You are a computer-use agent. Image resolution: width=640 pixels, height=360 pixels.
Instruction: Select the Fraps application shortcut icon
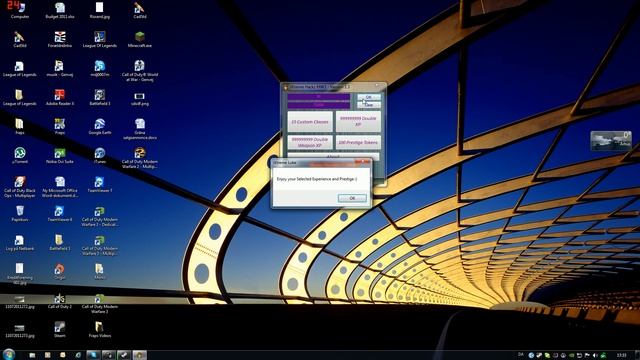click(60, 127)
